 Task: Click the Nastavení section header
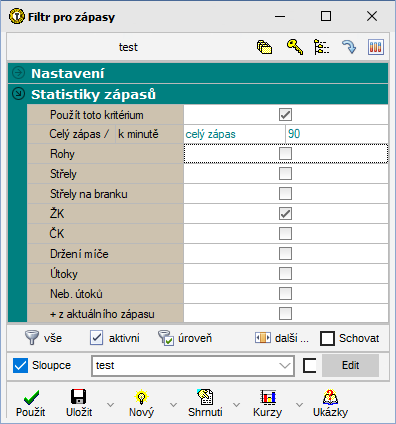click(x=198, y=73)
